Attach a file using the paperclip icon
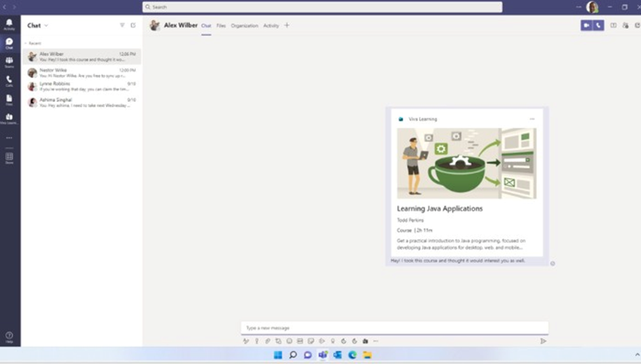Screen dimensions: 641x364 [268, 341]
